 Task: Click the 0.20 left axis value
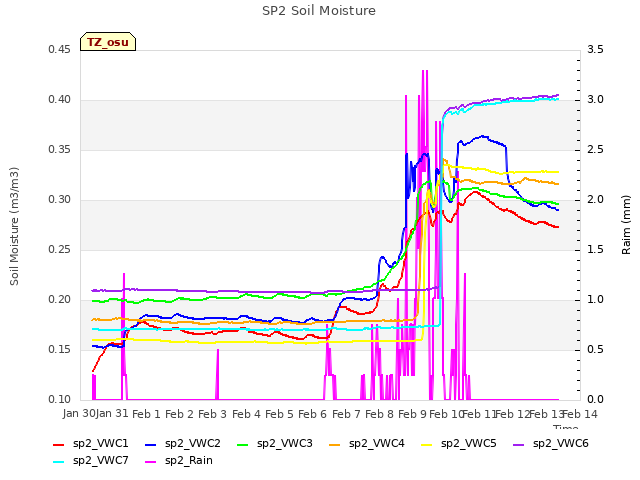(x=60, y=300)
